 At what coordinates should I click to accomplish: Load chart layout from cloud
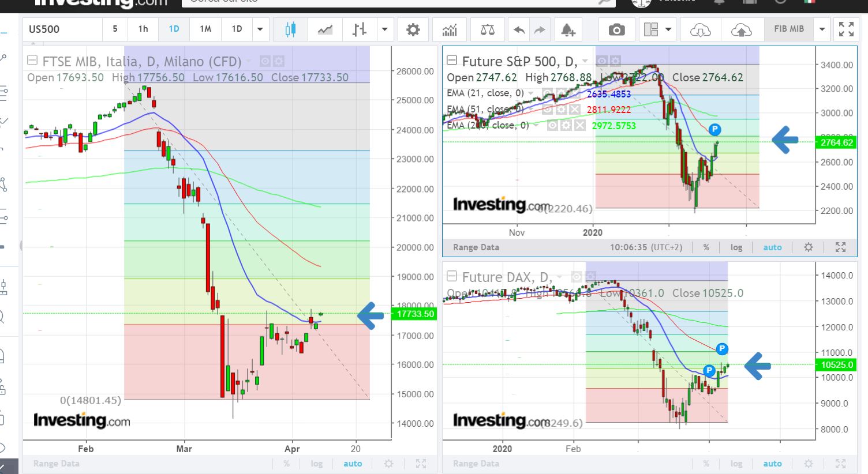[700, 29]
